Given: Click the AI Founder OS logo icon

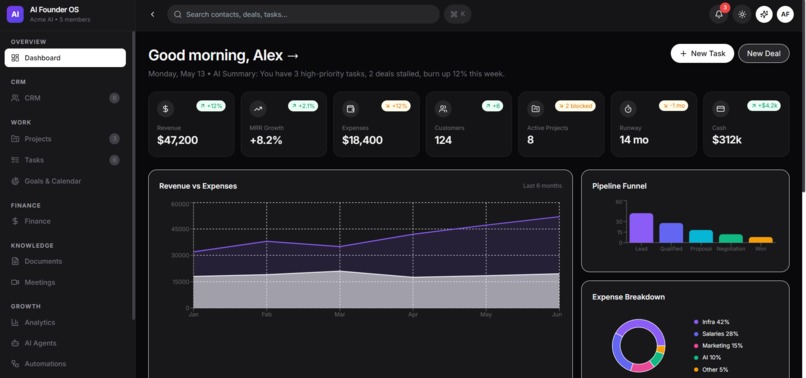Looking at the screenshot, I should (x=15, y=14).
